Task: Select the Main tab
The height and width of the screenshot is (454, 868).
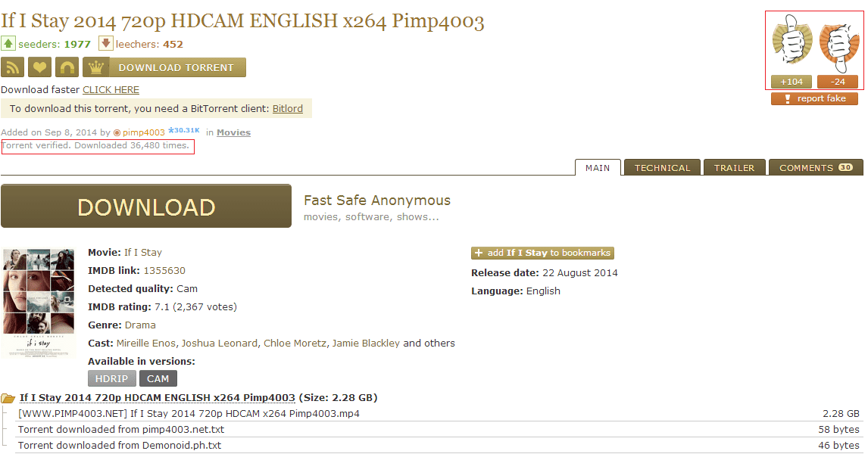Action: click(598, 167)
